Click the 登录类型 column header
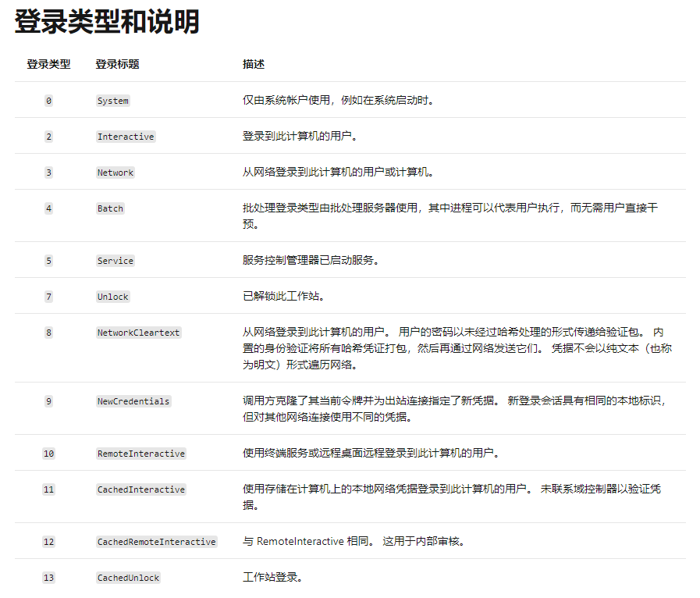Screen dimensions: 700x598 pyautogui.click(x=48, y=64)
